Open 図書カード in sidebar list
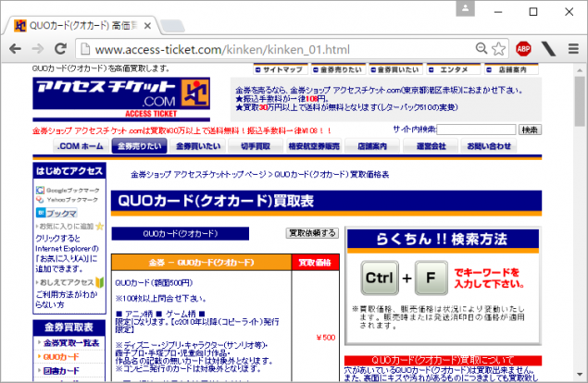Image resolution: width=588 pixels, height=383 pixels. click(x=61, y=371)
